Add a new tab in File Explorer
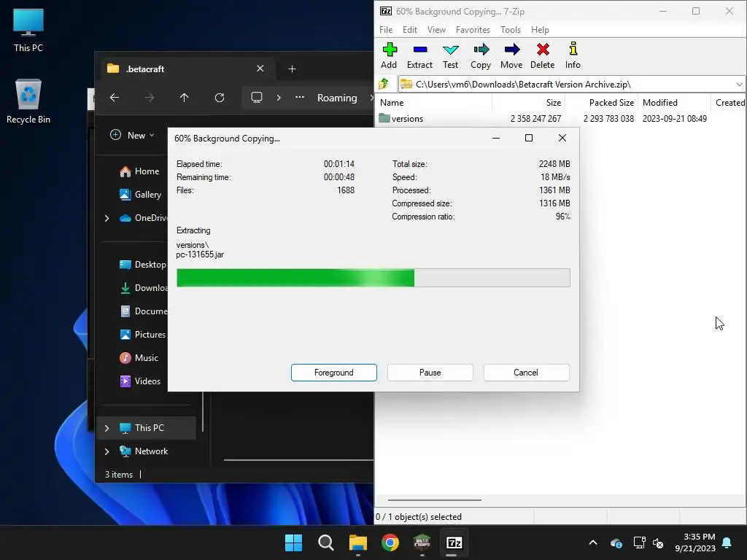747x560 pixels. pos(292,69)
